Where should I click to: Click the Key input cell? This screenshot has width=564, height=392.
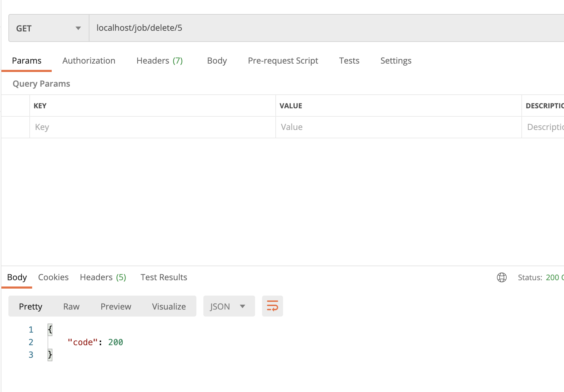point(153,127)
